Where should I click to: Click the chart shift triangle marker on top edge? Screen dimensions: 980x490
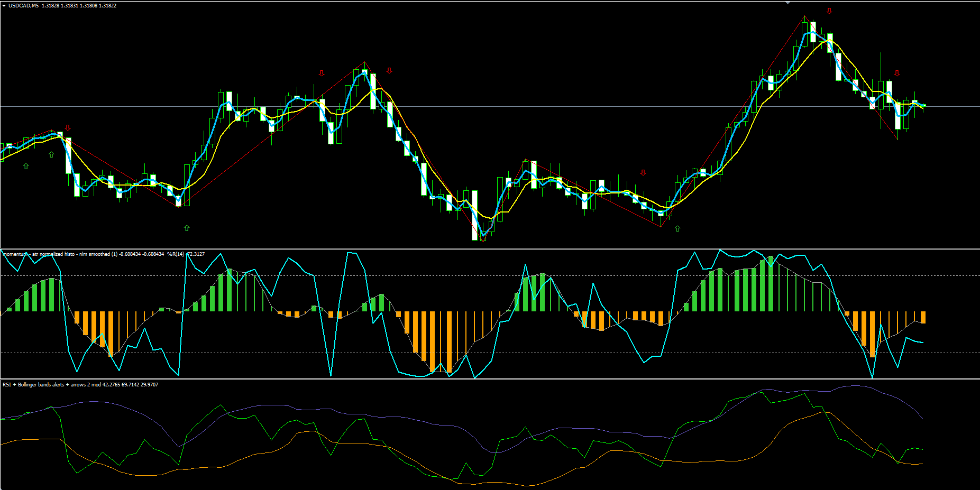pos(787,3)
